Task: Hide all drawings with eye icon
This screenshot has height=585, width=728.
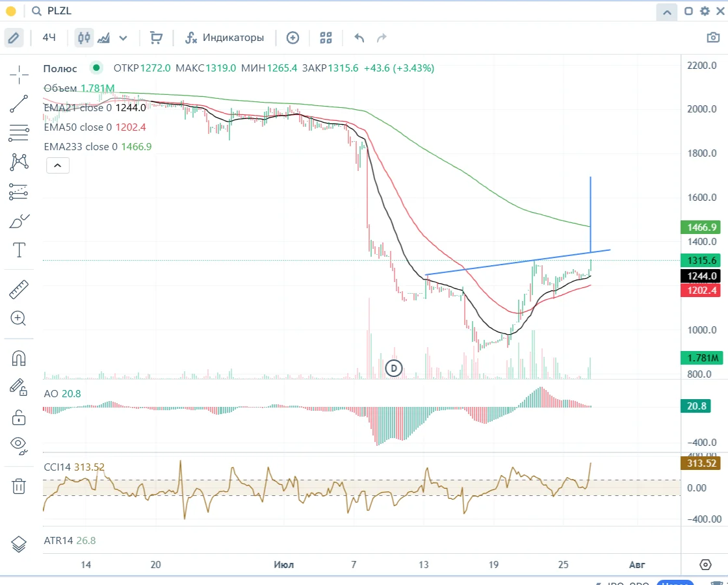Action: point(19,445)
